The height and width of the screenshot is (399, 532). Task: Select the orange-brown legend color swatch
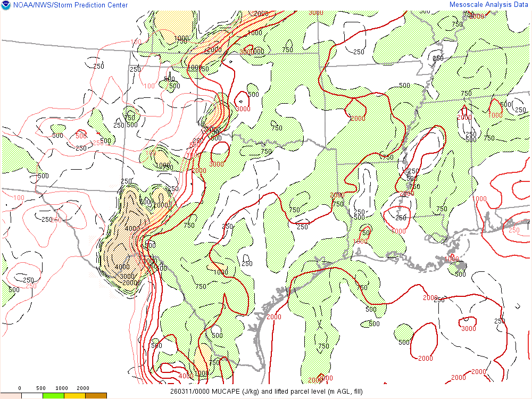tap(96, 396)
